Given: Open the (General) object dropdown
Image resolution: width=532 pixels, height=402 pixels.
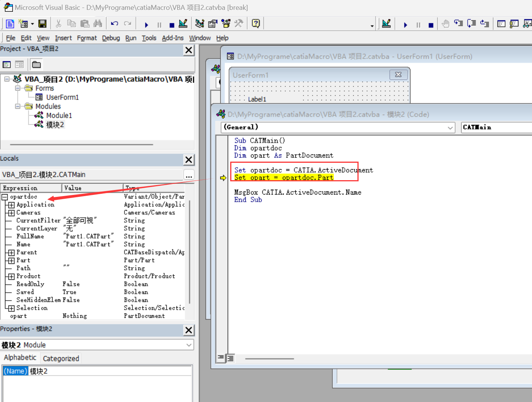Looking at the screenshot, I should (x=450, y=128).
